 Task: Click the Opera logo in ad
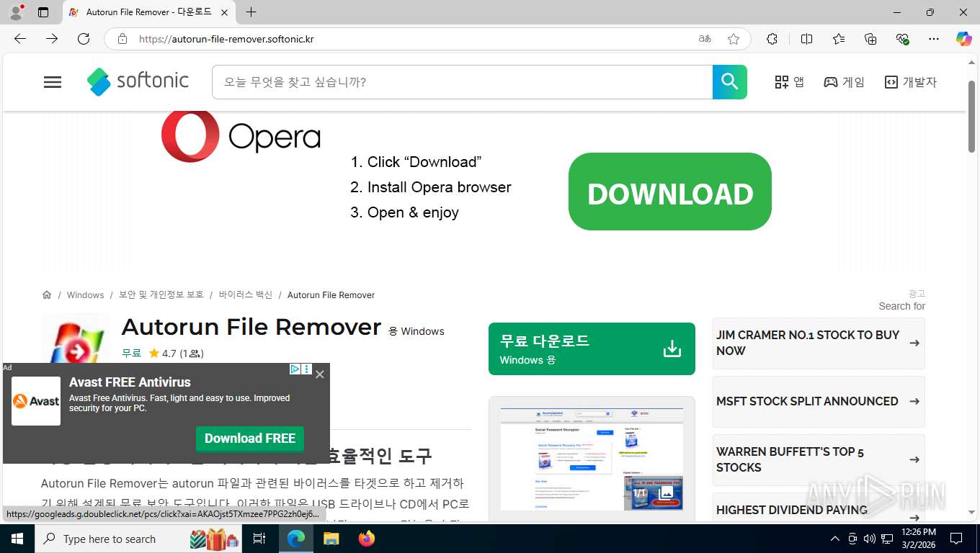point(241,136)
